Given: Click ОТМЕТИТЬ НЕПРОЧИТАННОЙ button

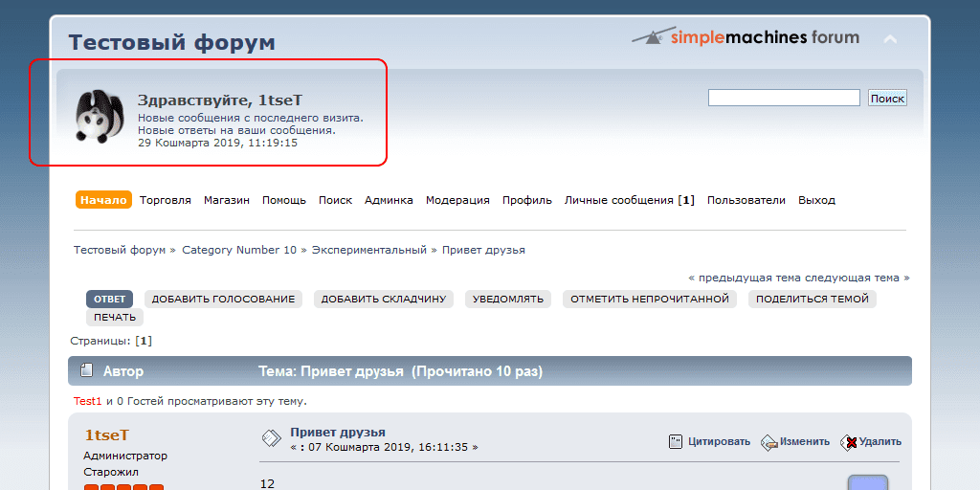Looking at the screenshot, I should [649, 299].
